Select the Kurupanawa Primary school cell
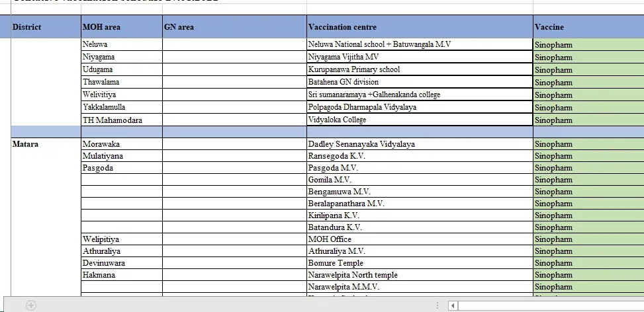Image resolution: width=644 pixels, height=312 pixels. tap(420, 69)
